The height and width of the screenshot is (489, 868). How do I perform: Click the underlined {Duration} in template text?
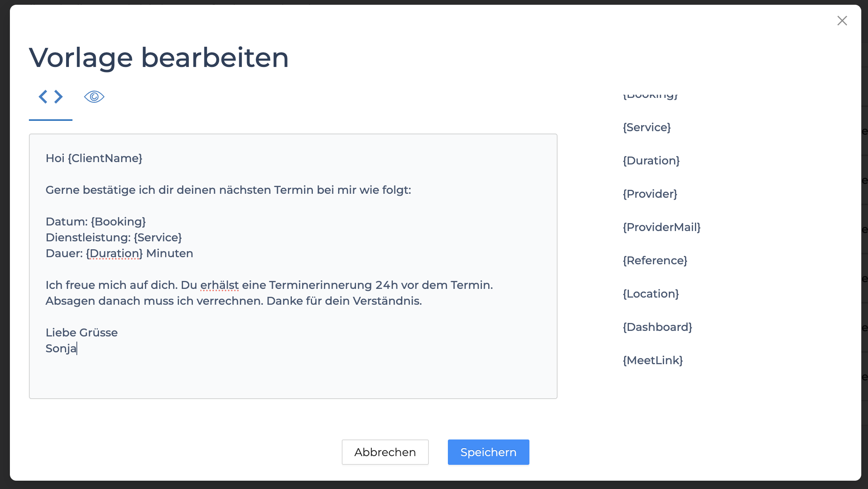click(114, 254)
